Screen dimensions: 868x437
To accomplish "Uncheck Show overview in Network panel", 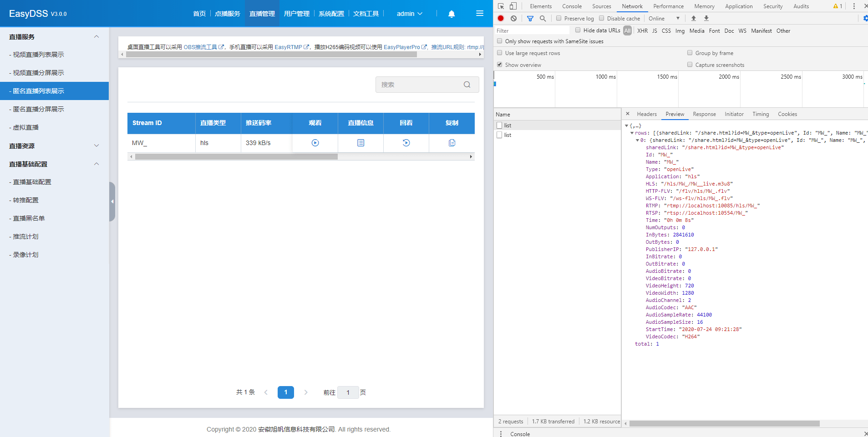I will click(499, 65).
